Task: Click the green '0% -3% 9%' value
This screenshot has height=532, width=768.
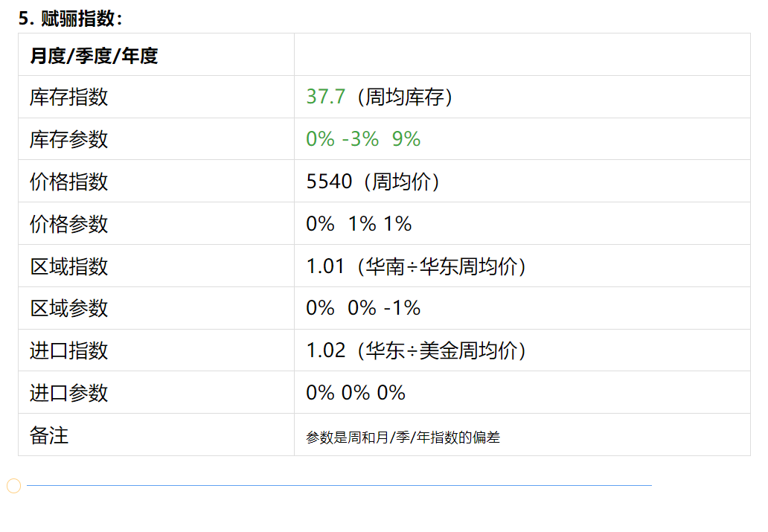Action: coord(363,139)
